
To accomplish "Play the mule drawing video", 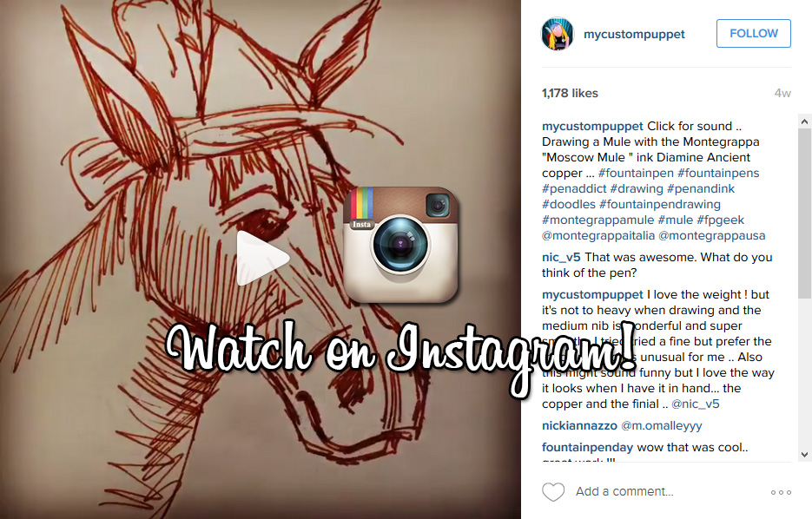I will click(x=261, y=259).
